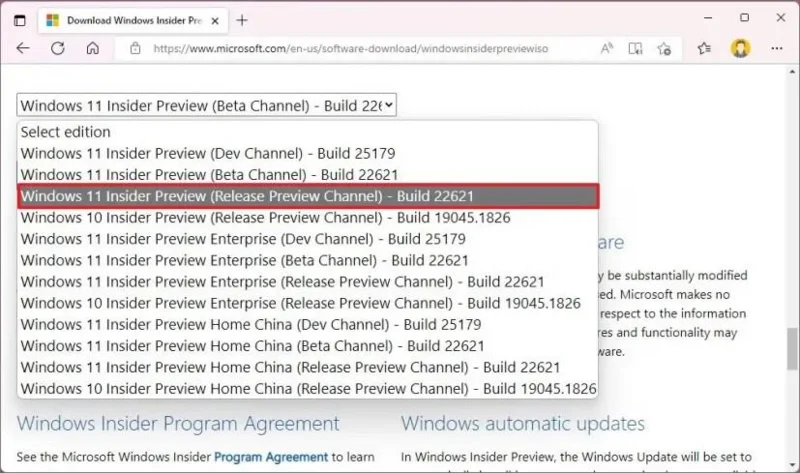Select Windows 11 Enterprise Dev Channel Build 25179
The width and height of the screenshot is (800, 473).
(x=307, y=239)
